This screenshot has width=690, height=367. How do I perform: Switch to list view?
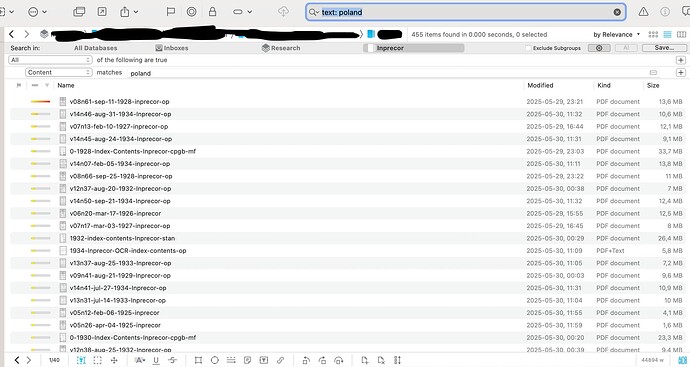[667, 34]
